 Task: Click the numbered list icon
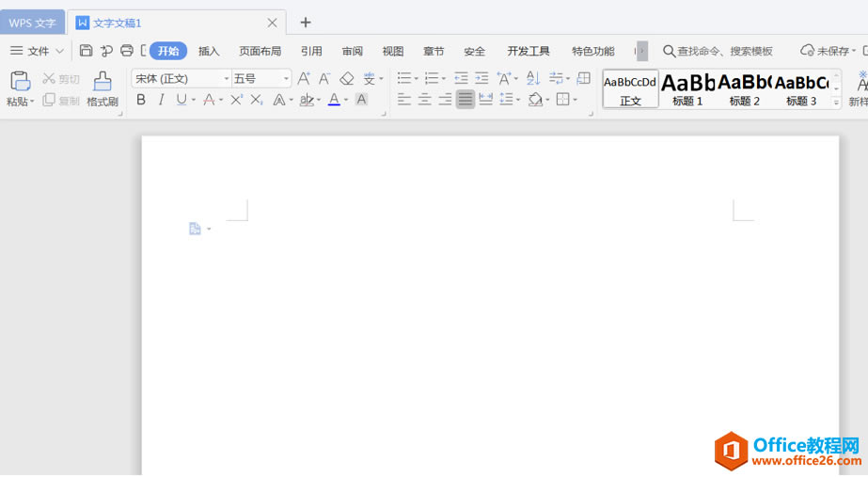tap(432, 78)
